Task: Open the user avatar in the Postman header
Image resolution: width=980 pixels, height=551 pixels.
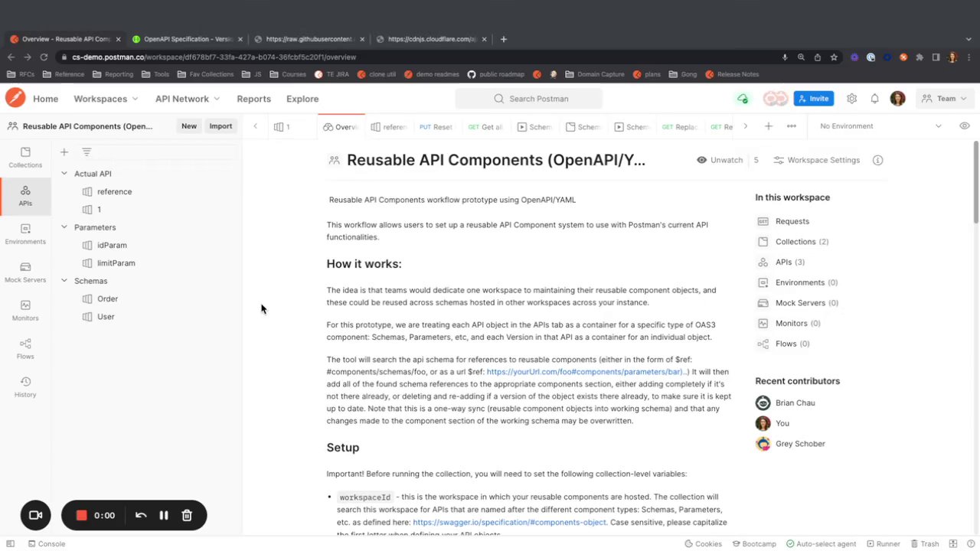Action: click(x=898, y=99)
